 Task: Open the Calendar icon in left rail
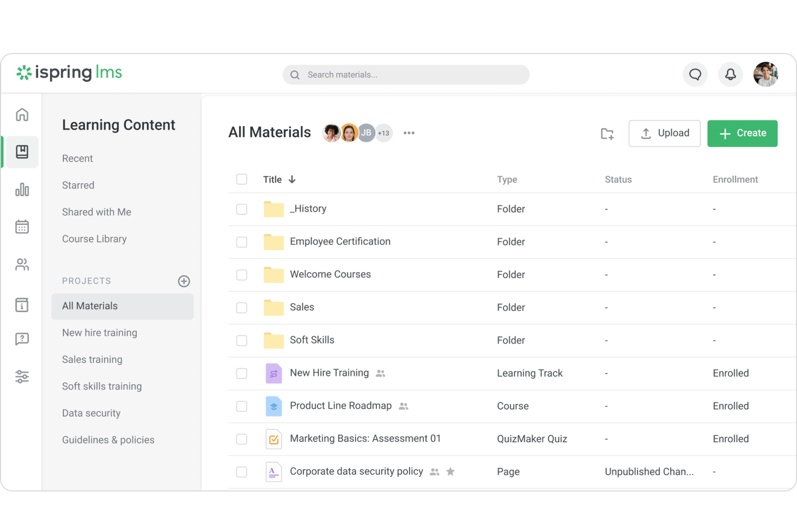[22, 226]
